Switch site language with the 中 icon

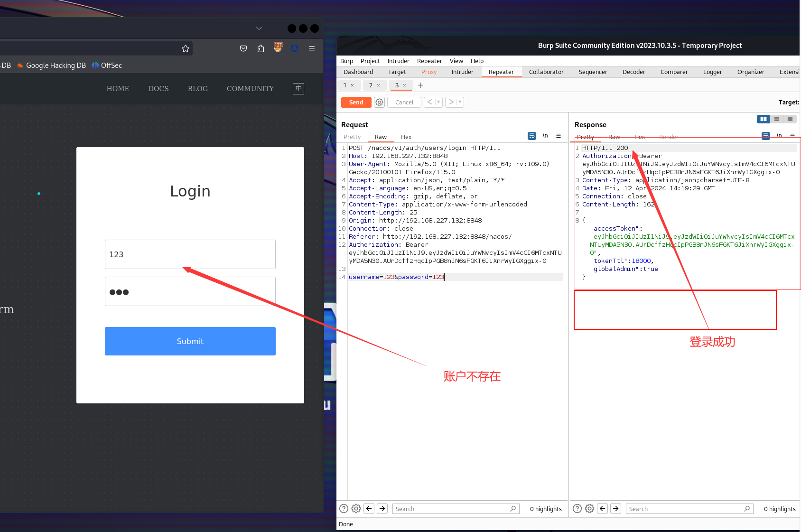[x=298, y=89]
